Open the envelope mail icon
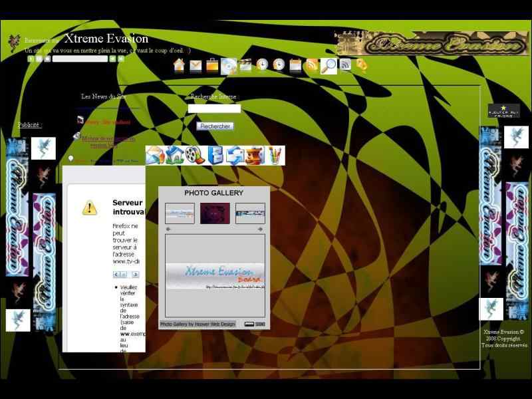 [x=196, y=65]
